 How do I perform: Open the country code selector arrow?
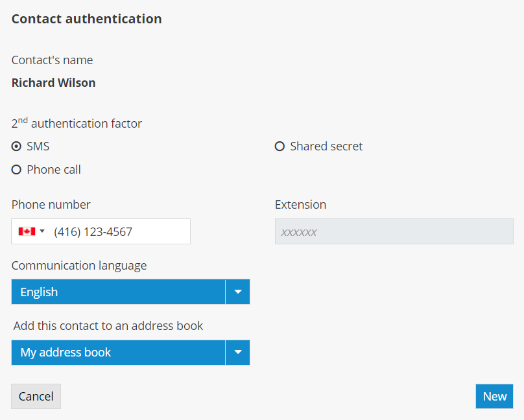point(42,231)
